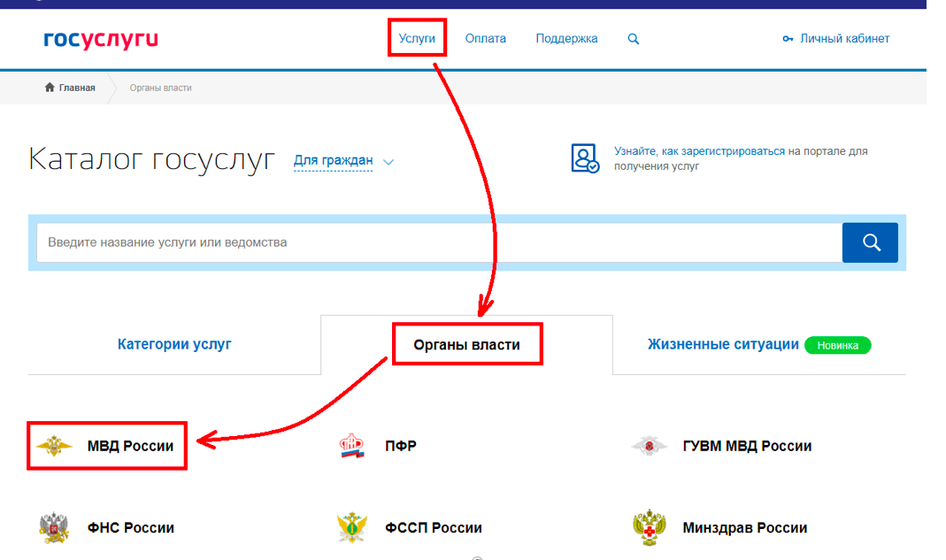This screenshot has height=560, width=946.
Task: Open ФССП России agency link
Action: 434,528
